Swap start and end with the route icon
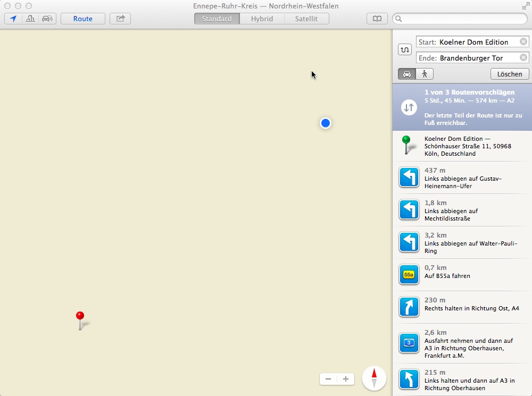This screenshot has height=396, width=532. tap(405, 49)
